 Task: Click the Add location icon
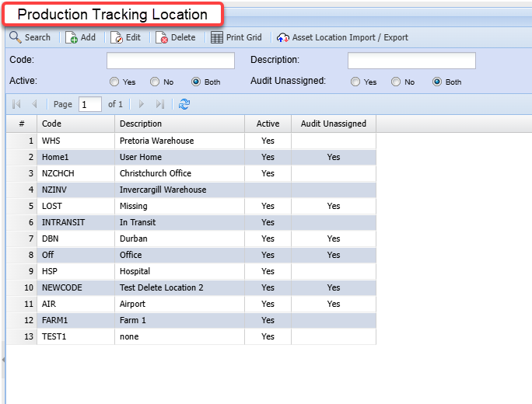72,37
